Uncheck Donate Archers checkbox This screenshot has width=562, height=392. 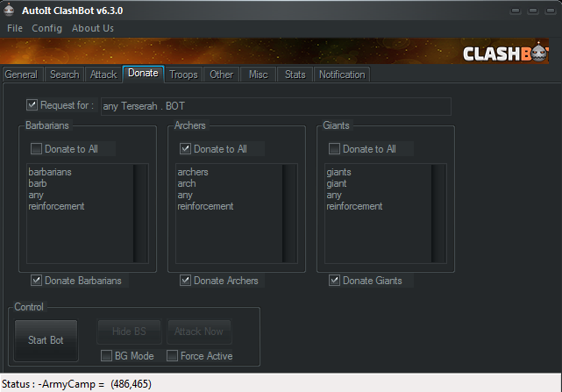(185, 280)
